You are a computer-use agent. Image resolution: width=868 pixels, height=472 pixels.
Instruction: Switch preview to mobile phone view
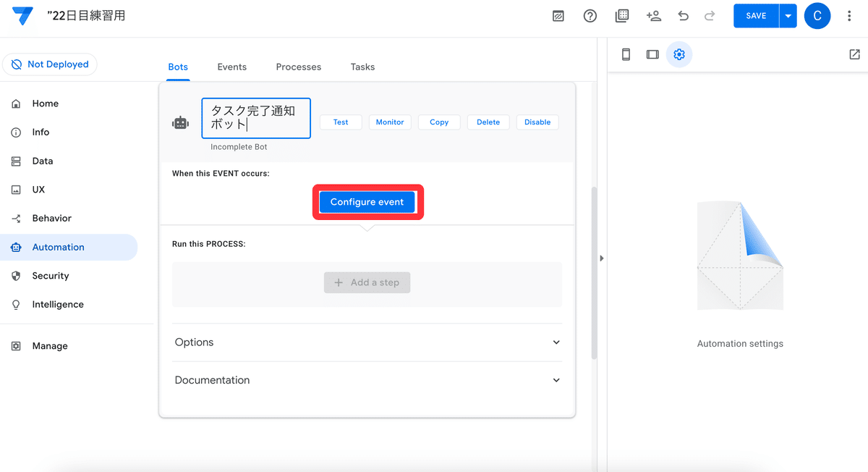click(x=626, y=54)
